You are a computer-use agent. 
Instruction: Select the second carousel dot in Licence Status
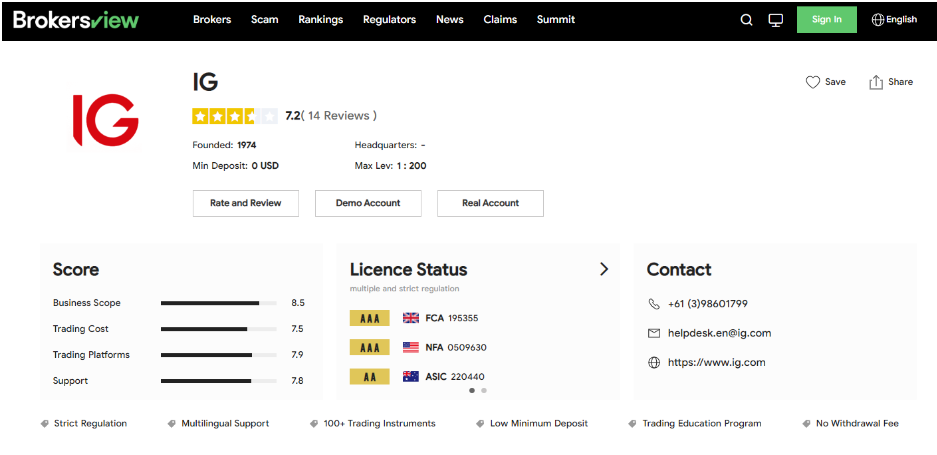[483, 390]
